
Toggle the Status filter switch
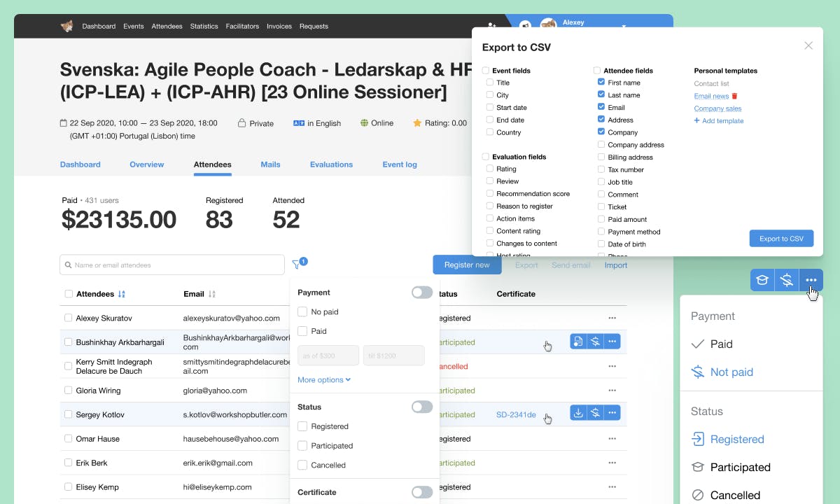[x=422, y=407]
